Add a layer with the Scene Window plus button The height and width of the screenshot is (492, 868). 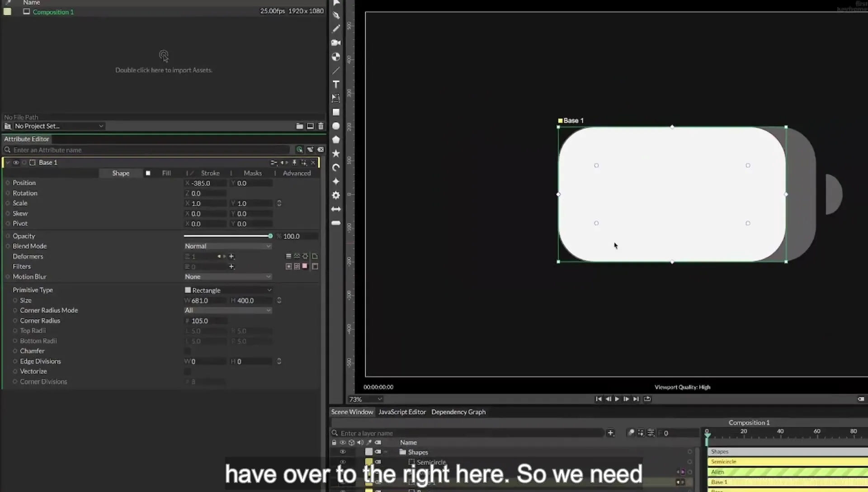(611, 433)
